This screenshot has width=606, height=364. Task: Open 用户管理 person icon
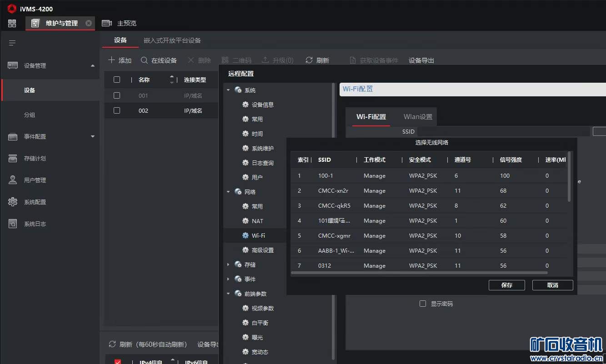[x=13, y=180]
